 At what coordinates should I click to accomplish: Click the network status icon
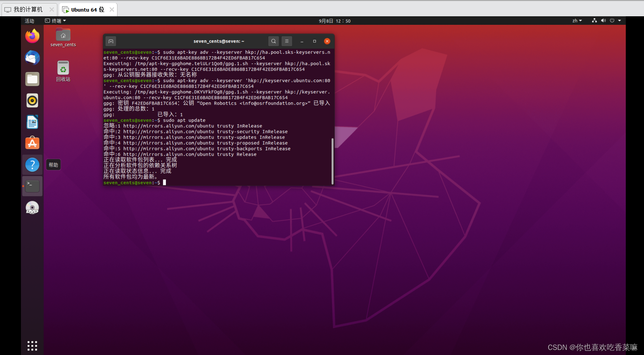click(594, 21)
